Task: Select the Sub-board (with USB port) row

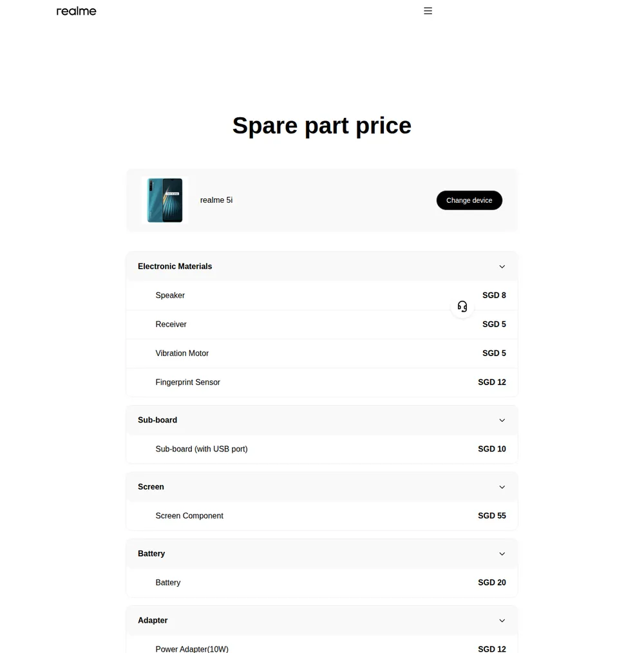Action: coord(321,449)
